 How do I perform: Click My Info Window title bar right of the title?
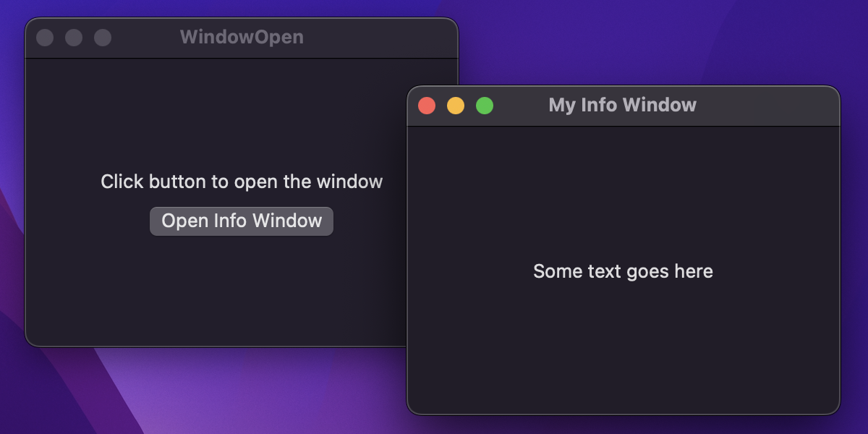(767, 106)
